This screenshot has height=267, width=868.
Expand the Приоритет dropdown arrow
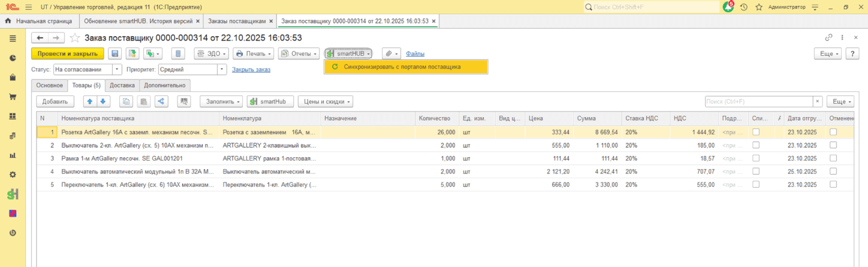tap(222, 70)
